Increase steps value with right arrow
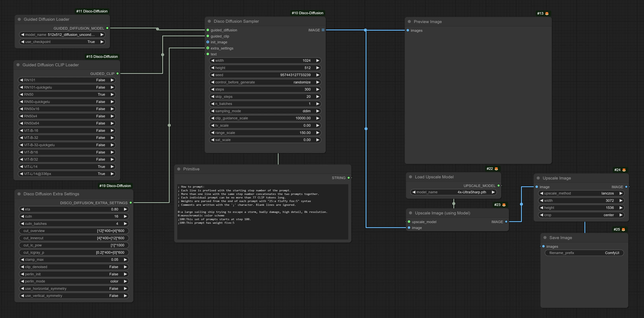Image resolution: width=644 pixels, height=318 pixels. click(317, 89)
